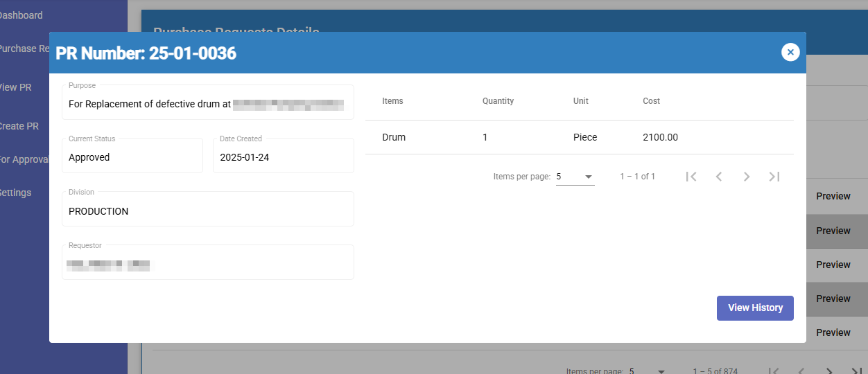The height and width of the screenshot is (374, 868).
Task: Select the Current Status field
Action: coord(132,157)
